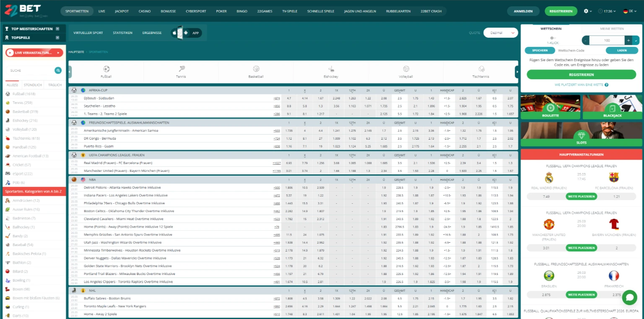Select the Fußball sport icon in carousel
The width and height of the screenshot is (644, 319).
pos(106,70)
